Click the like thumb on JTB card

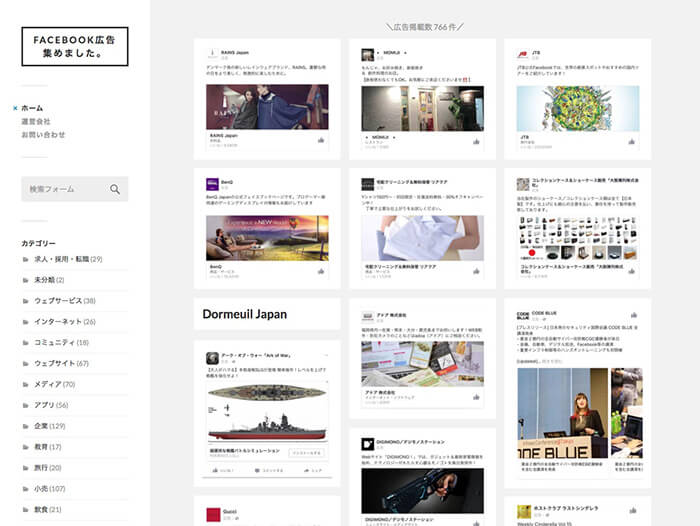coord(631,142)
